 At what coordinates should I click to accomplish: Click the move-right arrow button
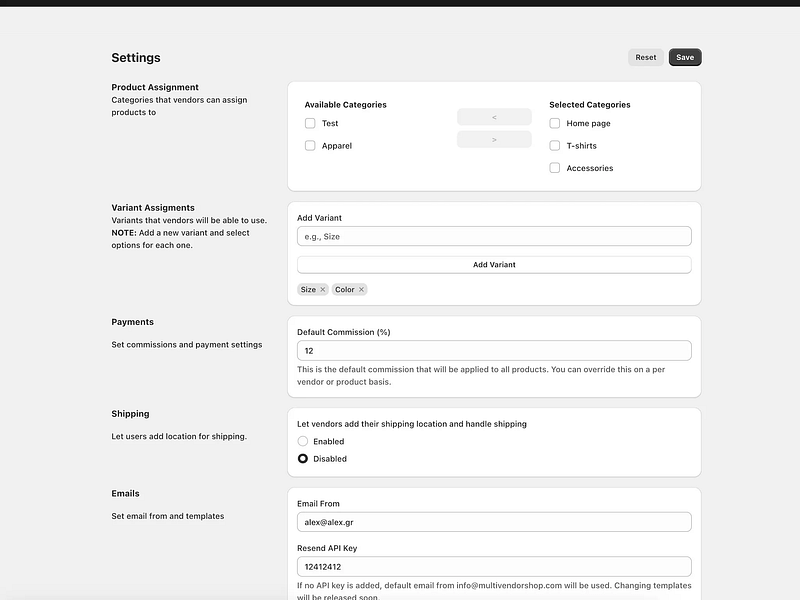pos(494,139)
